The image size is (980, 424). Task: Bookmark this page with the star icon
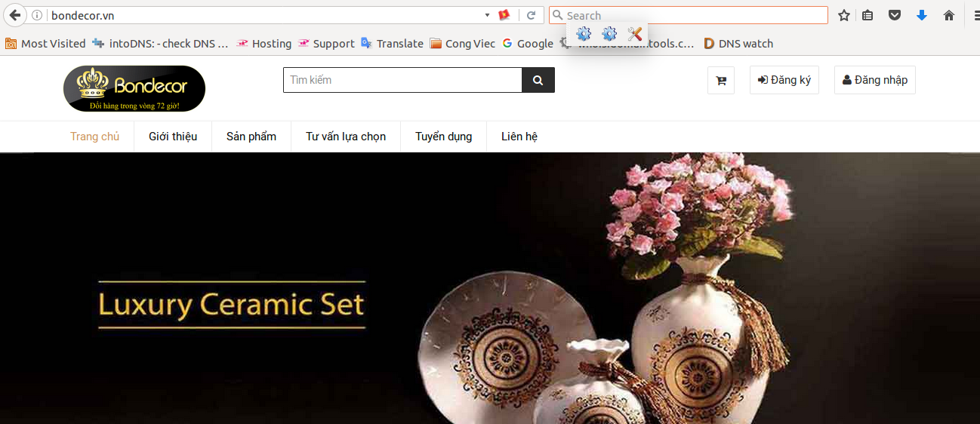[844, 15]
